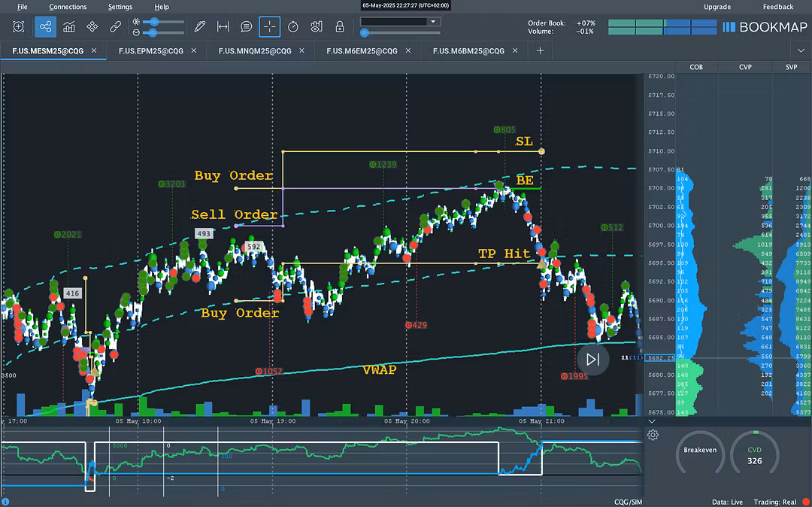Click the four-diamonds add-ons icon

pyautogui.click(x=92, y=27)
